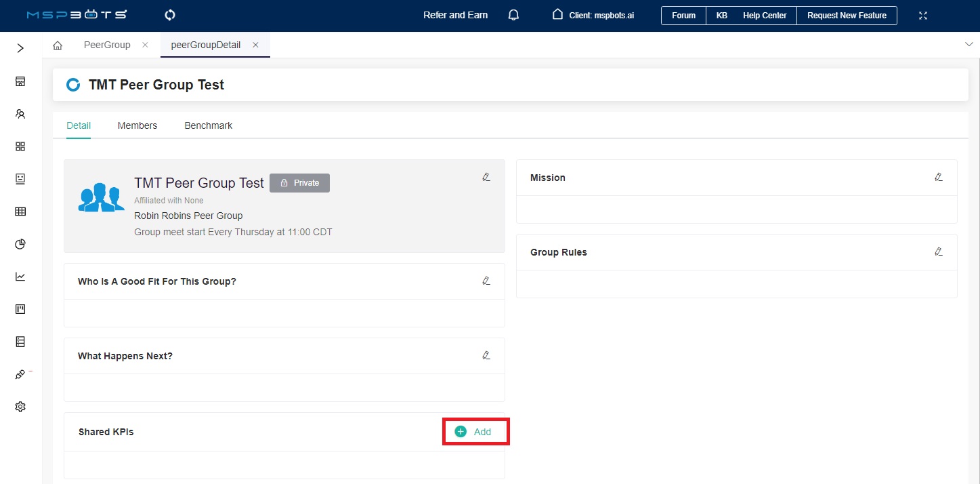
Task: Switch to the Benchmark tab
Action: coord(208,125)
